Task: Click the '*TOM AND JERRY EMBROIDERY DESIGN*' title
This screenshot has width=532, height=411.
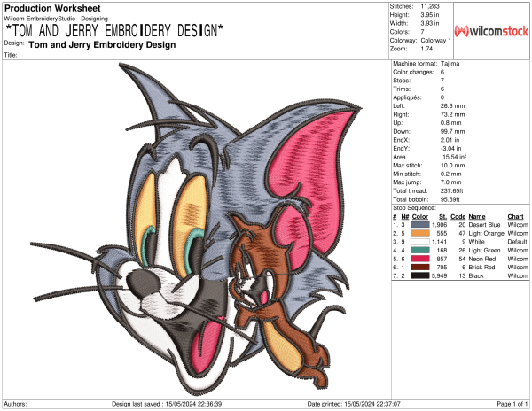Action: (114, 31)
